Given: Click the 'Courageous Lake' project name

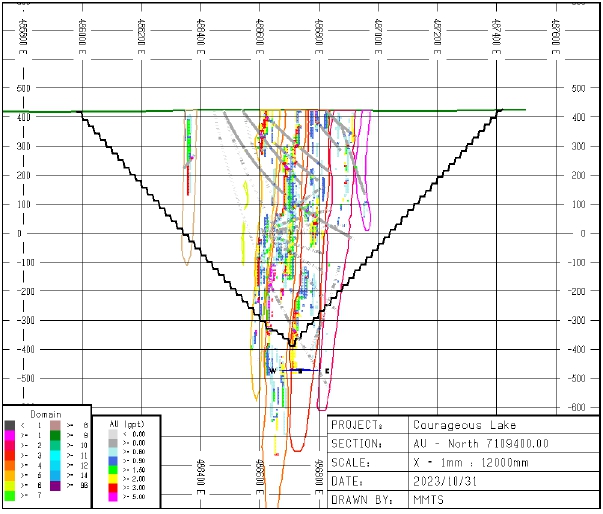Looking at the screenshot, I should point(456,423).
